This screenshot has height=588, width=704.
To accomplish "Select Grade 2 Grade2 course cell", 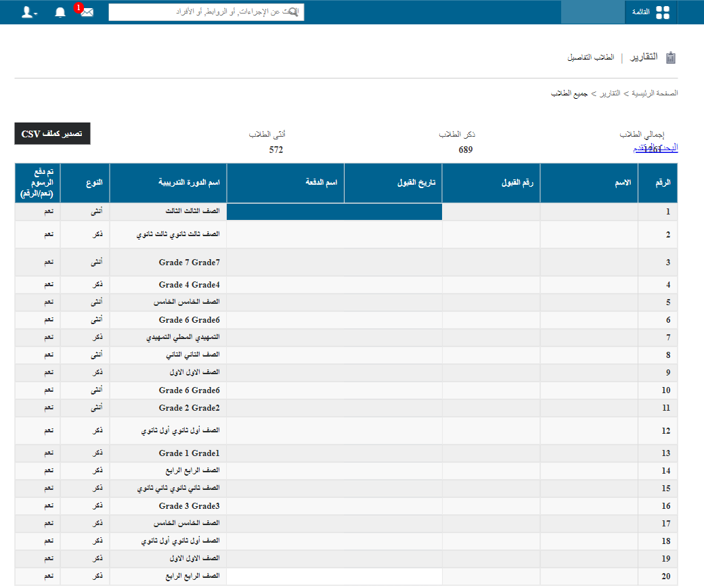I will [x=169, y=408].
